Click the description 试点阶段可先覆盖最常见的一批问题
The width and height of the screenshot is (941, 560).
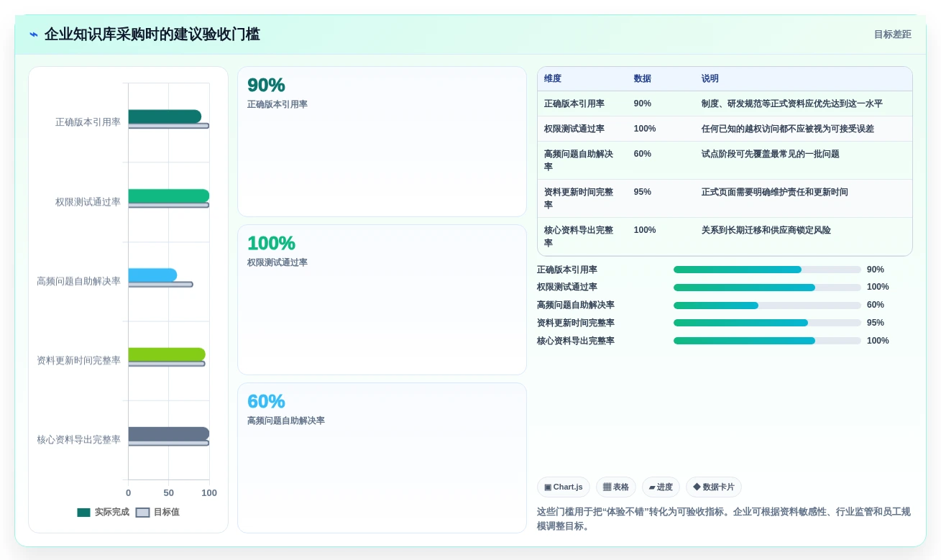pos(771,154)
